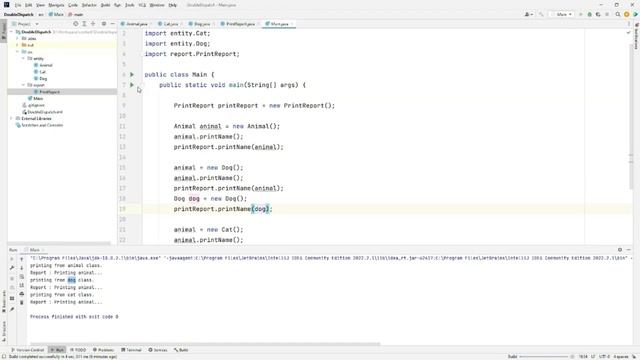This screenshot has height=360, width=640.
Task: Open the Code menu
Action: point(73,5)
